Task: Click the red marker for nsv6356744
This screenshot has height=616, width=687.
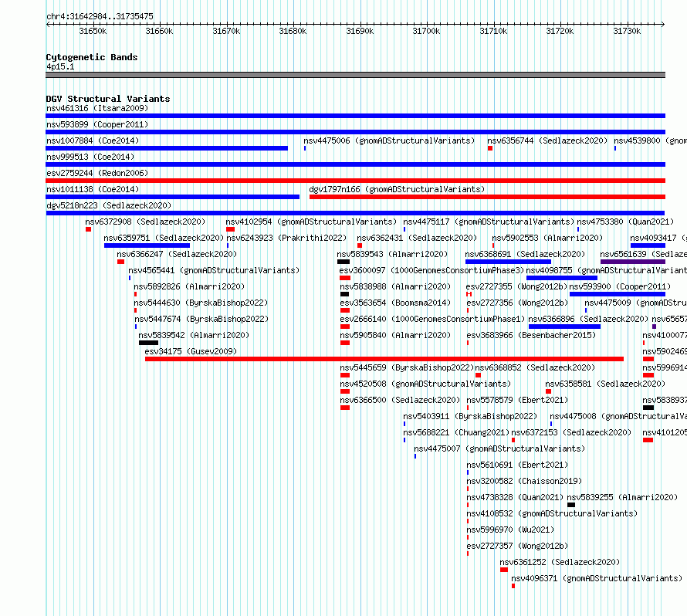Action: tap(490, 148)
